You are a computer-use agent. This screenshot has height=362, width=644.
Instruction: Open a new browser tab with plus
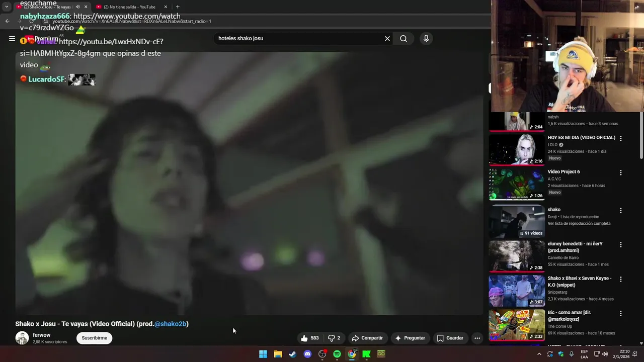178,7
